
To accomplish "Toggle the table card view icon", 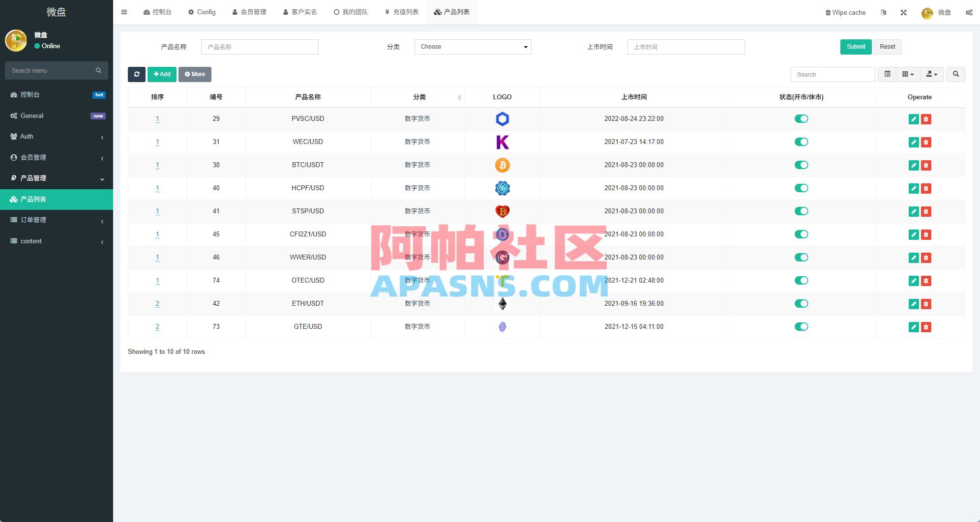I will pos(888,74).
